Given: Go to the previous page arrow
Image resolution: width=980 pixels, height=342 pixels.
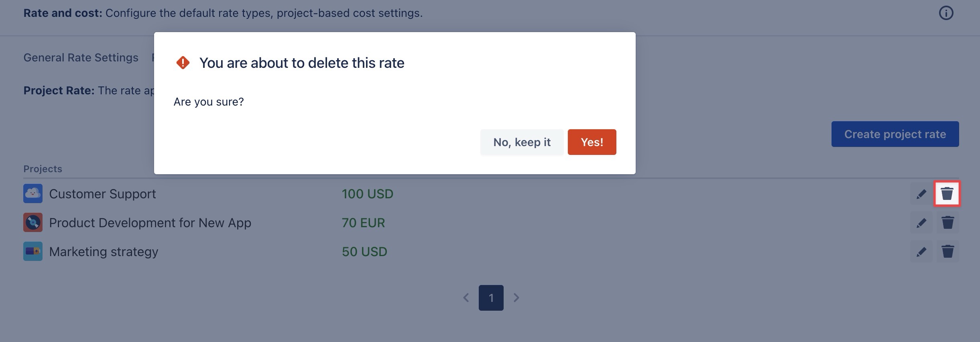Looking at the screenshot, I should (466, 298).
